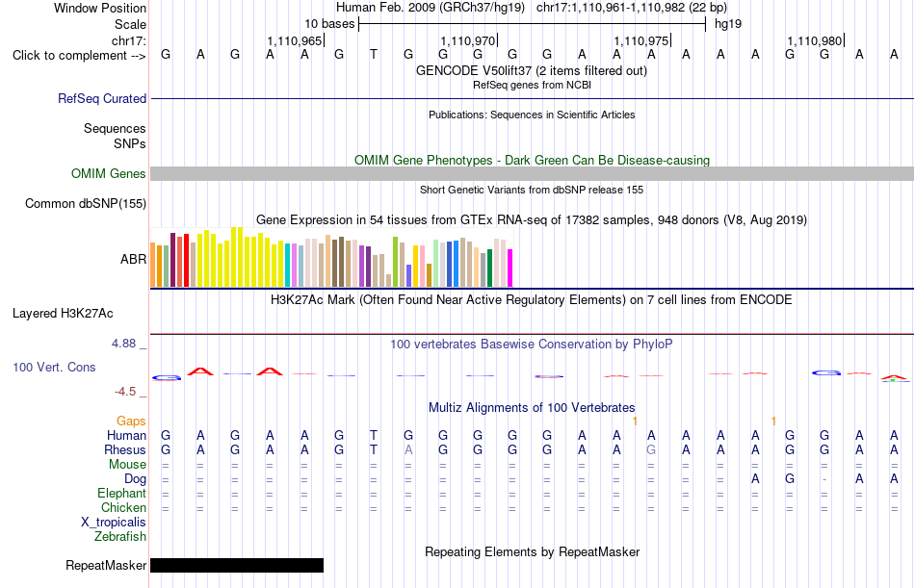The height and width of the screenshot is (588, 915).
Task: Click the blue RefSeq Curated intron line
Action: (x=532, y=98)
